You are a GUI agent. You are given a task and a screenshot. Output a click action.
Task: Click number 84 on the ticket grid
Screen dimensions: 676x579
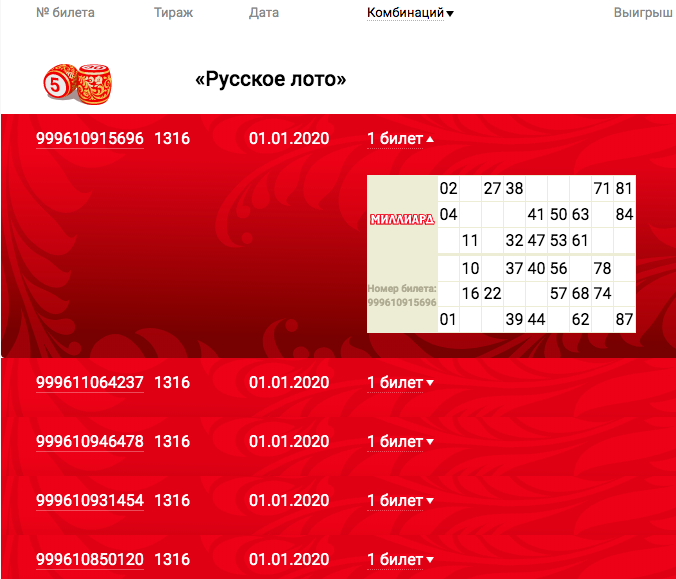tap(624, 214)
